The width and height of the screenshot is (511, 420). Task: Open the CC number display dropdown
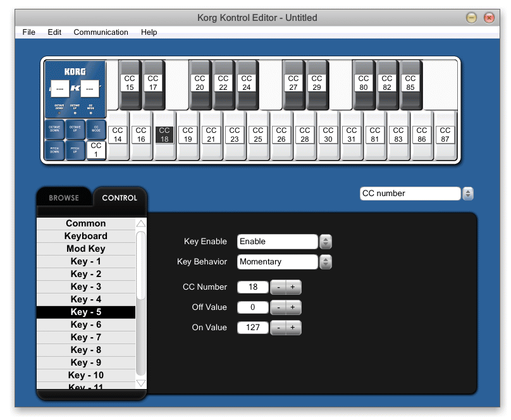[410, 194]
